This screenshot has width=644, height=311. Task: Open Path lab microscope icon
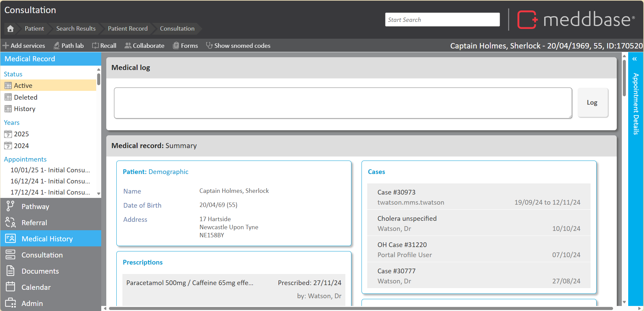56,45
